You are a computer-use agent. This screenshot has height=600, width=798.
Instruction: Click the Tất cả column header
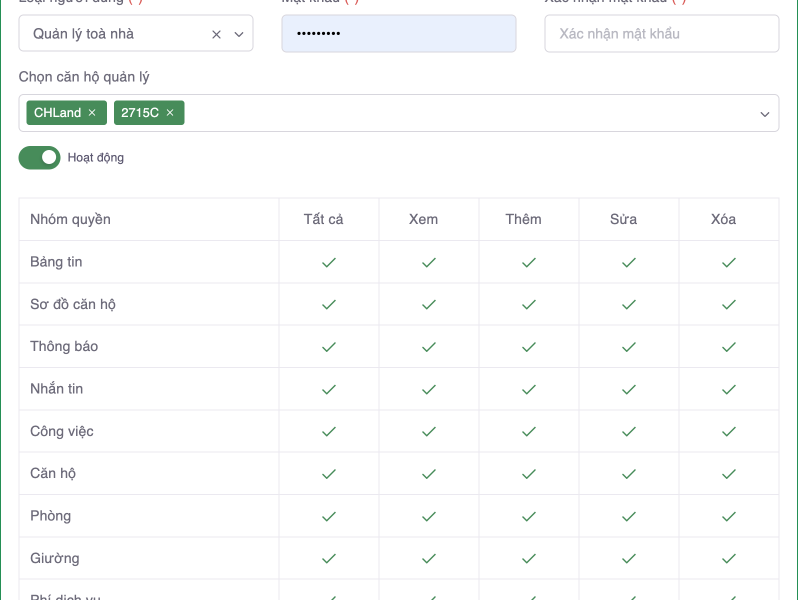323,219
